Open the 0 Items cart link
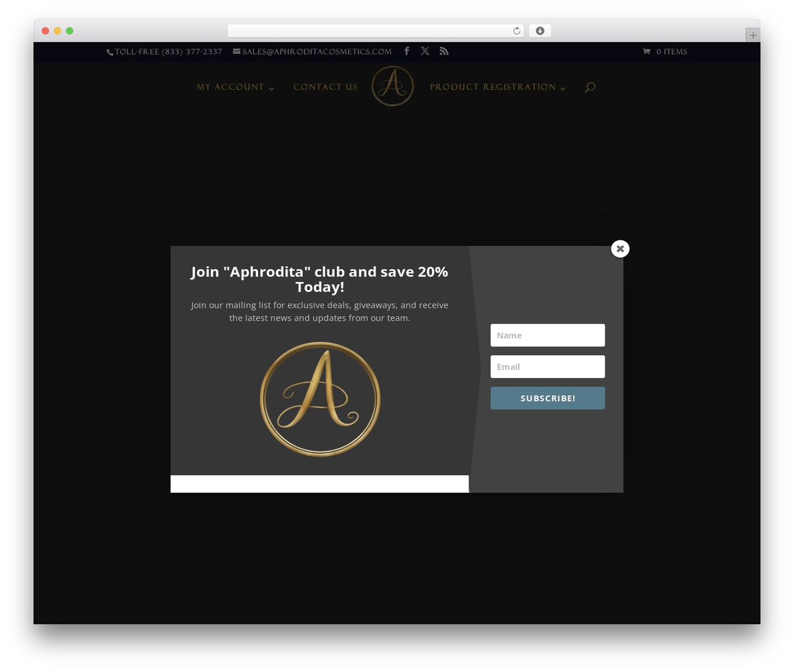This screenshot has height=672, width=794. click(x=672, y=51)
